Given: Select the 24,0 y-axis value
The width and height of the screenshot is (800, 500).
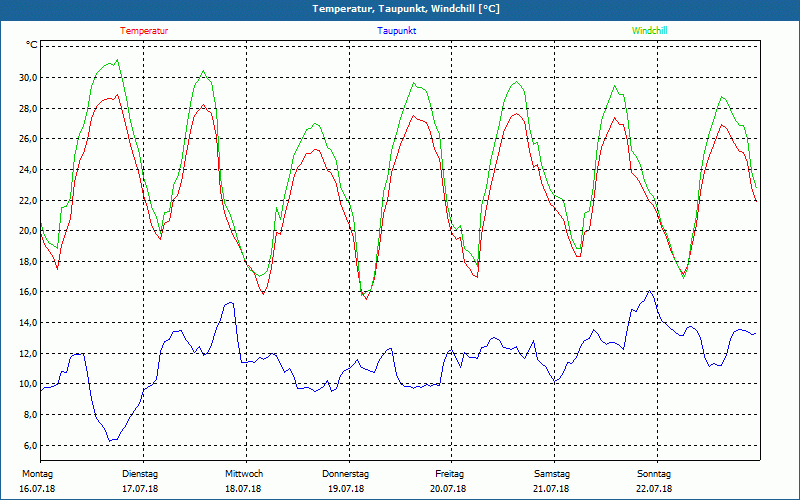Looking at the screenshot, I should (x=29, y=169).
